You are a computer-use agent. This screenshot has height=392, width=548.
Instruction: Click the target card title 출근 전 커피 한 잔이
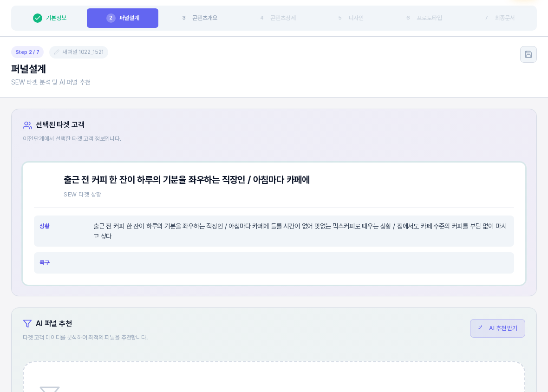(x=187, y=180)
